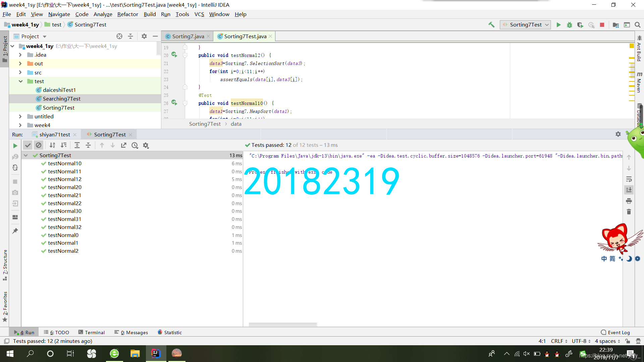
Task: Expand all test results
Action: tap(77, 145)
